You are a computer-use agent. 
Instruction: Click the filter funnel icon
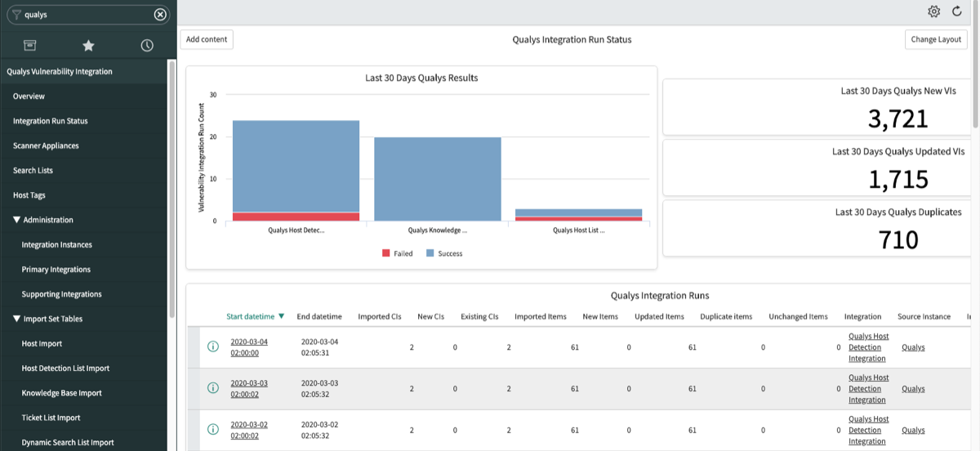click(x=16, y=15)
